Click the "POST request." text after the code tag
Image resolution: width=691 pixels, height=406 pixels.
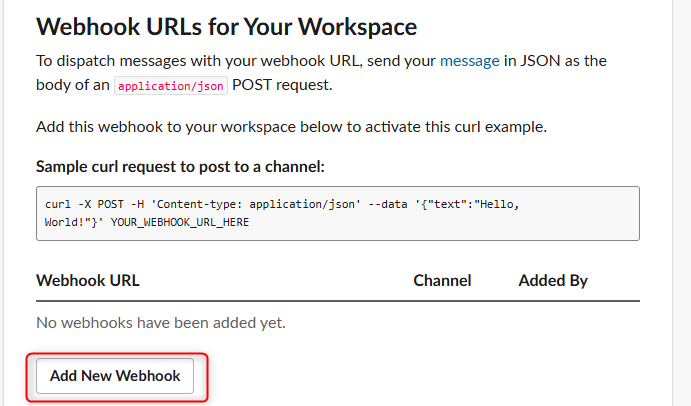pos(282,85)
